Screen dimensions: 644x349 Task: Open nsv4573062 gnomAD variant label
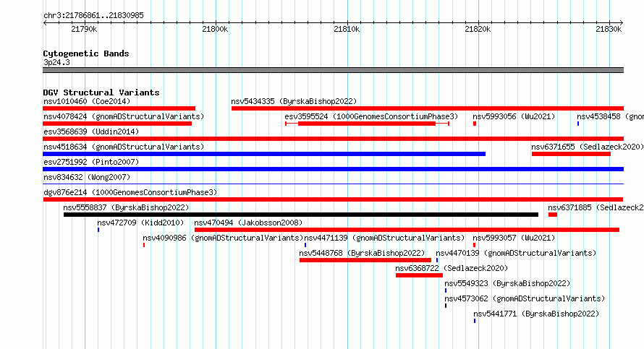coord(525,298)
